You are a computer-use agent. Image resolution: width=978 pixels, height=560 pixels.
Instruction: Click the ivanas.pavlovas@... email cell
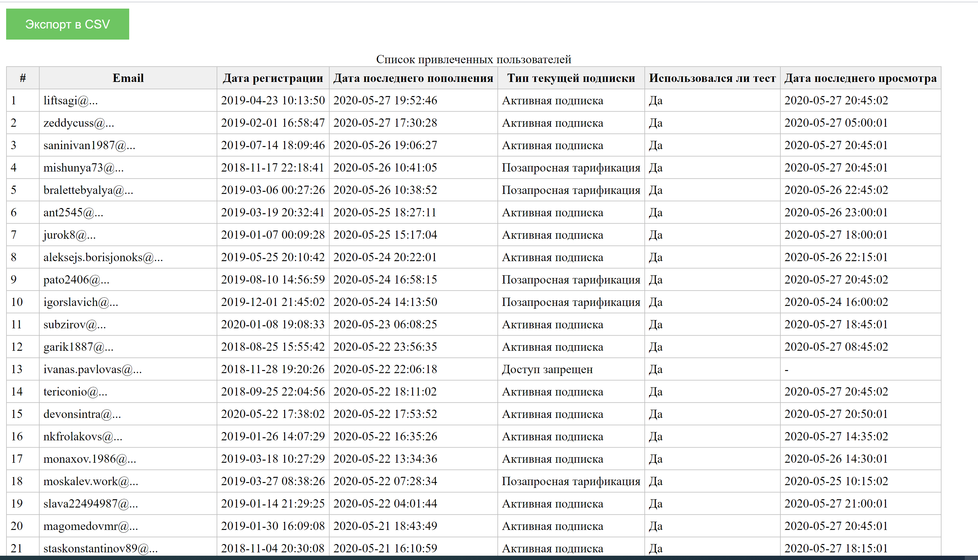pyautogui.click(x=92, y=369)
